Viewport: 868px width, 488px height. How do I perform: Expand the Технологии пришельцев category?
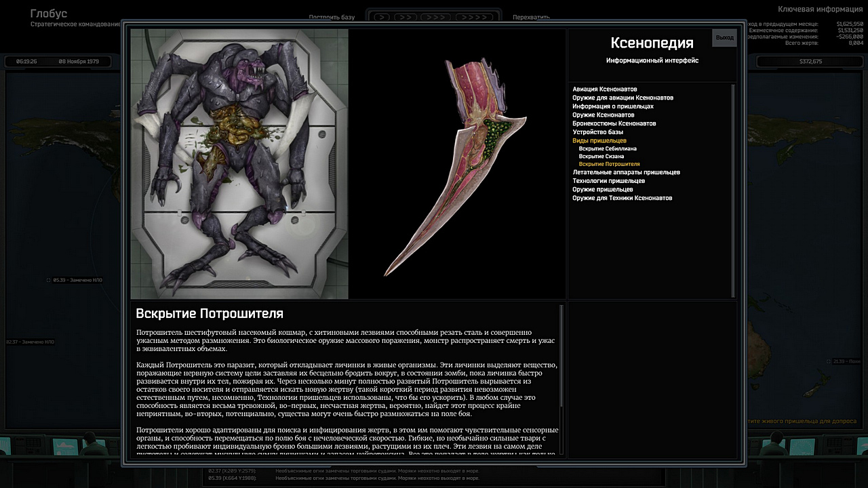(x=609, y=181)
